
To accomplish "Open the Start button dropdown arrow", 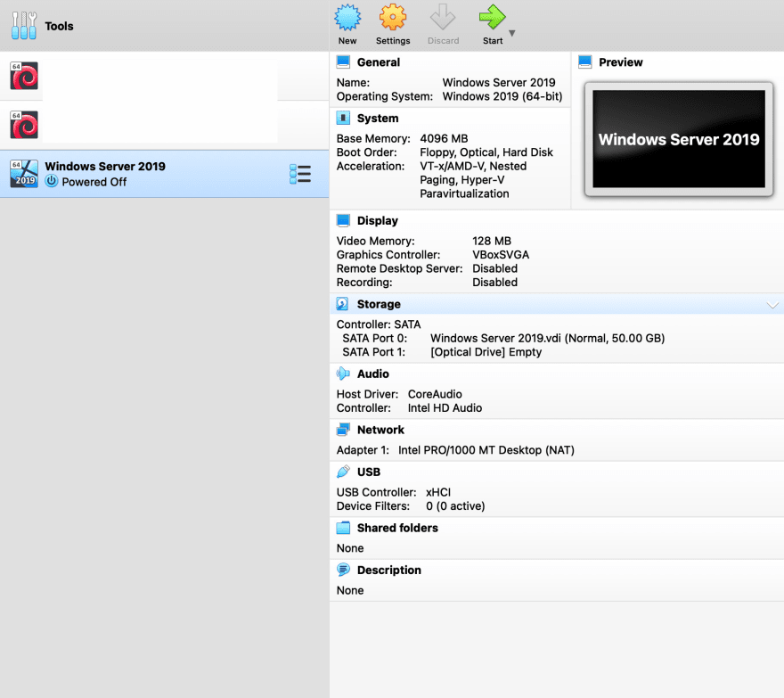I will click(512, 33).
